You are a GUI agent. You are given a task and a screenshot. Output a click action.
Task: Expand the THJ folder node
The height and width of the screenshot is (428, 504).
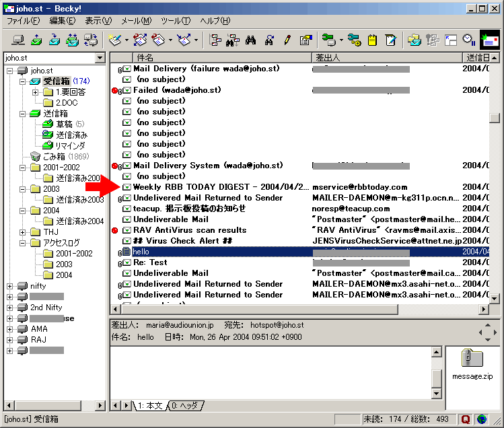click(x=23, y=232)
